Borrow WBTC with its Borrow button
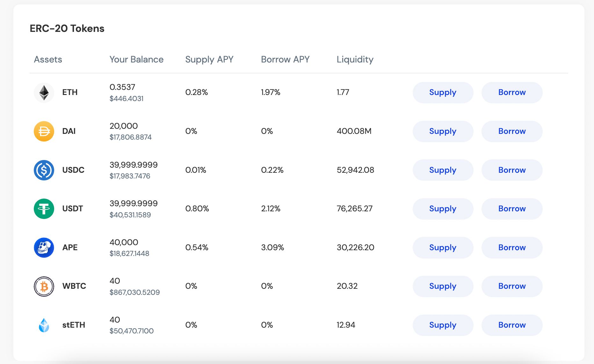 pos(512,286)
